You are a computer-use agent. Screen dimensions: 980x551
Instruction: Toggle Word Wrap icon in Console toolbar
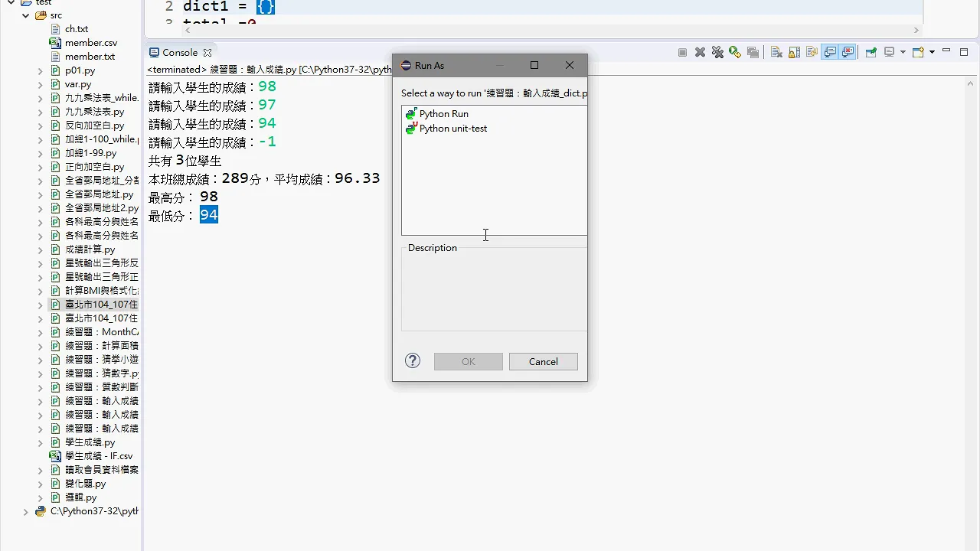(812, 53)
